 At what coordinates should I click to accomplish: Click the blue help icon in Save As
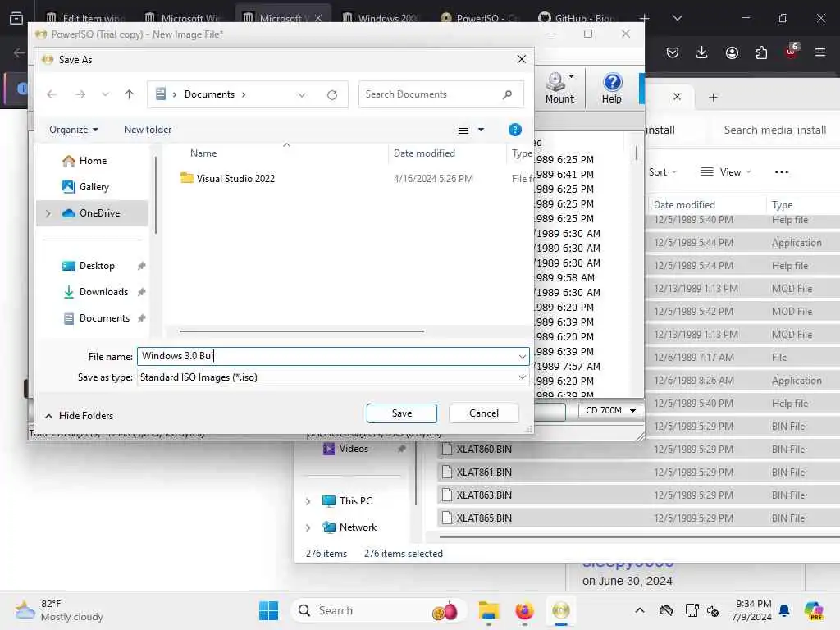tap(515, 130)
